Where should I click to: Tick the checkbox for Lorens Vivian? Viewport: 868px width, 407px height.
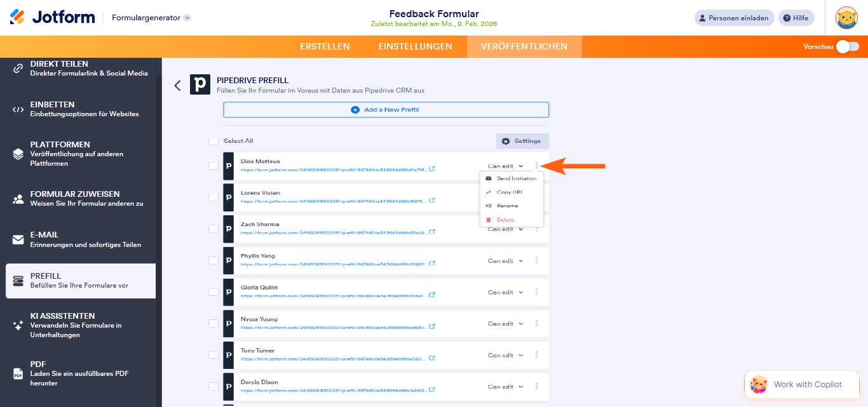(x=214, y=197)
